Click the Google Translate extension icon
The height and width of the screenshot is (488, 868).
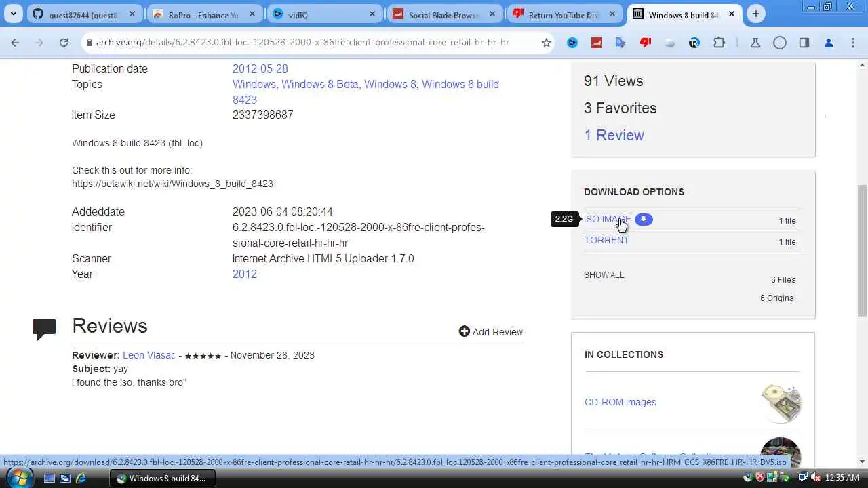coord(620,42)
